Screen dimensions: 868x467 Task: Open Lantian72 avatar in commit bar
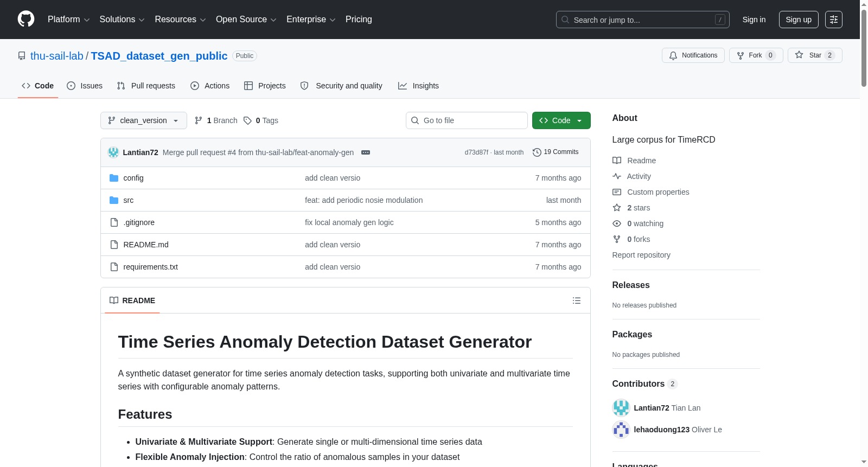[113, 152]
